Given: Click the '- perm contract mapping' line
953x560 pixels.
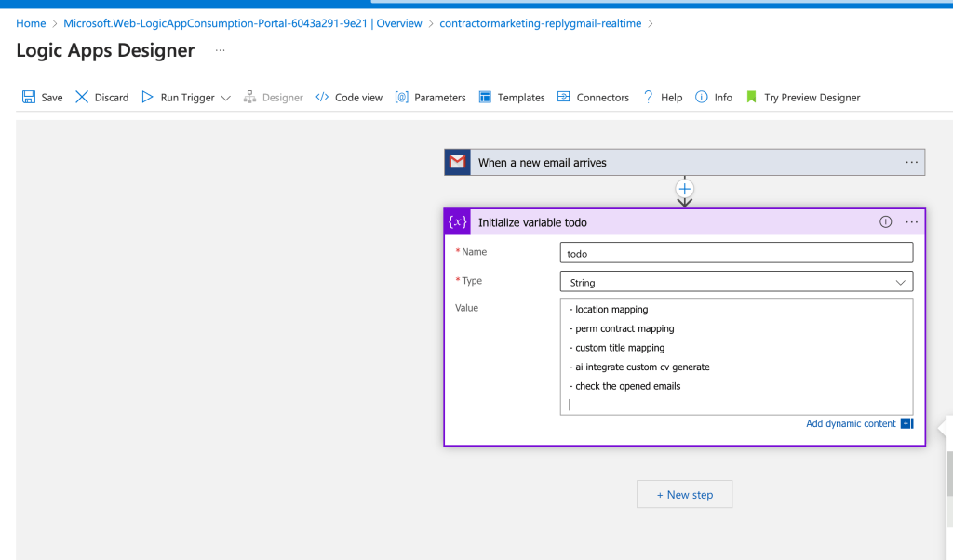Looking at the screenshot, I should point(622,328).
